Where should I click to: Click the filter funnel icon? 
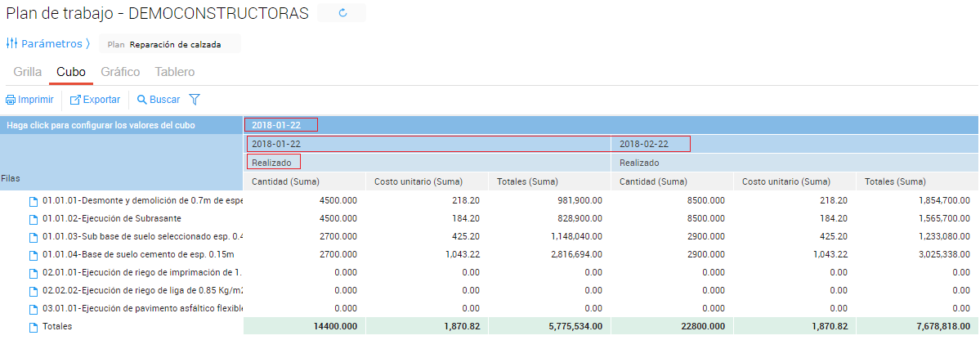click(195, 100)
